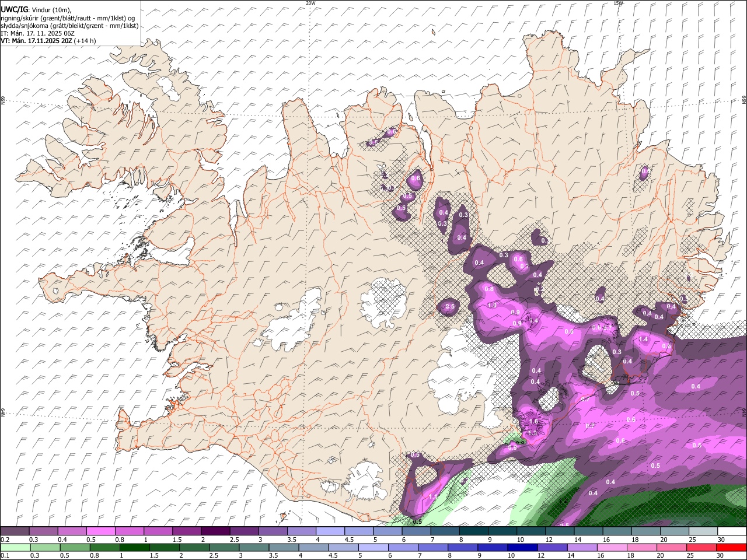Select the 20 rose swatch in lower legend row
The height and width of the screenshot is (560, 747).
tap(672, 547)
